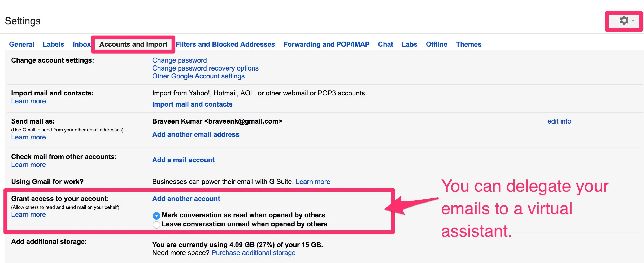Viewport: 644px width, 263px height.
Task: Switch to Forwarding and POP/IMAP tab
Action: [326, 44]
